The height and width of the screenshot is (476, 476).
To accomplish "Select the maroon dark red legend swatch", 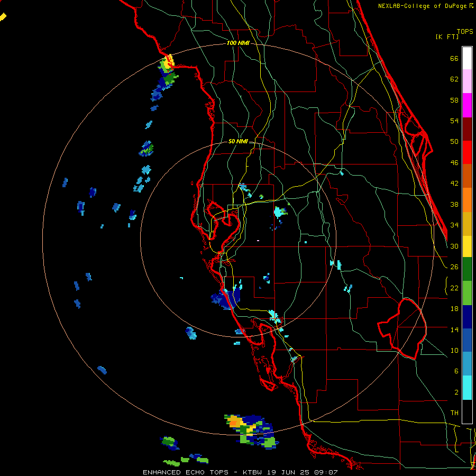I will 467,130.
